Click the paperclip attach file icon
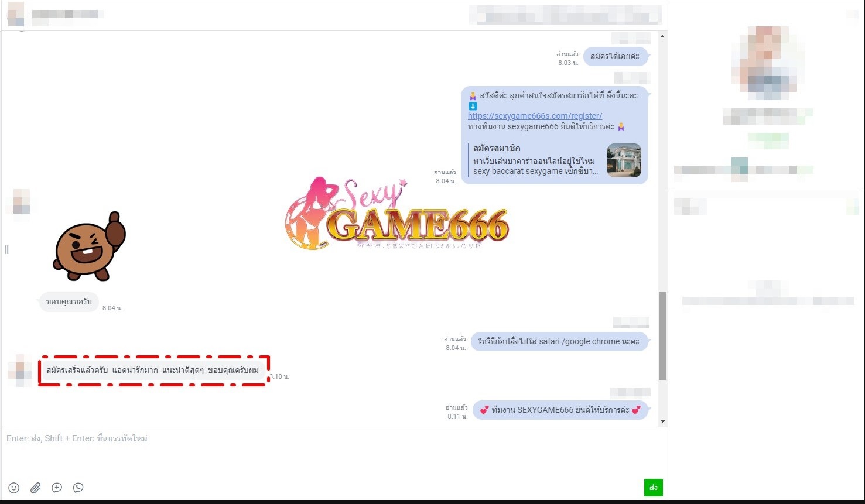 pyautogui.click(x=35, y=488)
